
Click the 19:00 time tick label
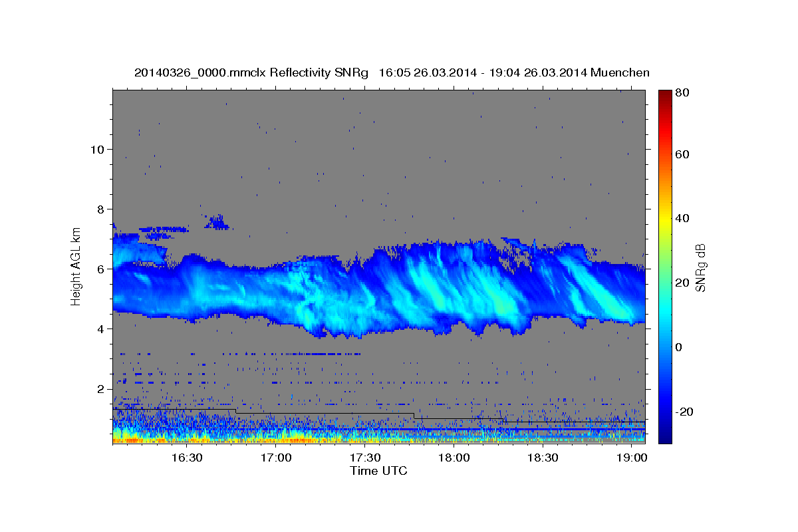tap(632, 458)
